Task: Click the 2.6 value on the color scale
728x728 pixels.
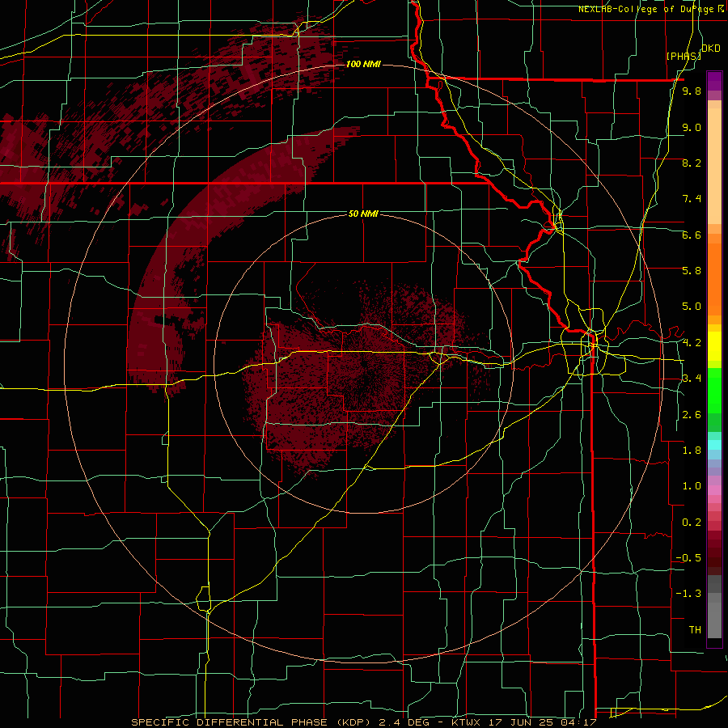Action: point(692,415)
